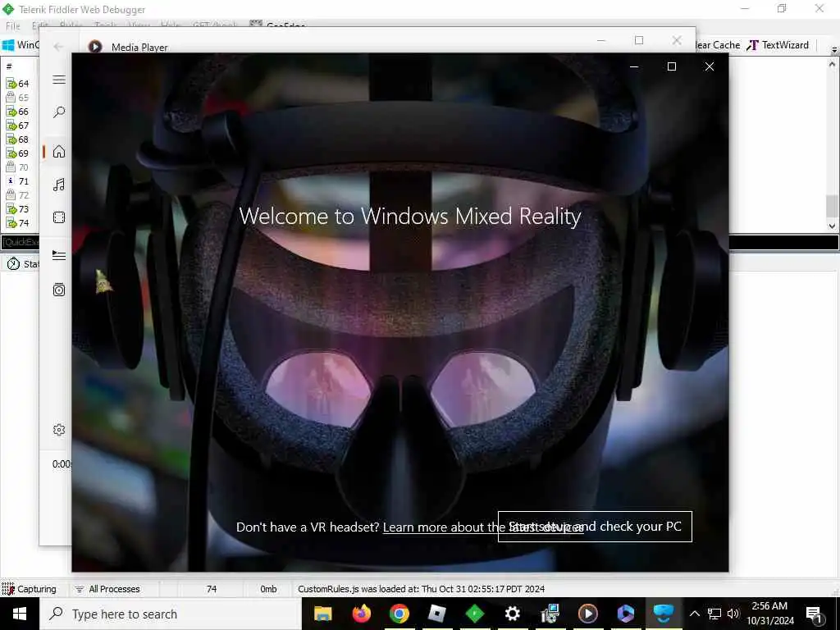
Task: Open the Windows Start menu
Action: click(20, 614)
